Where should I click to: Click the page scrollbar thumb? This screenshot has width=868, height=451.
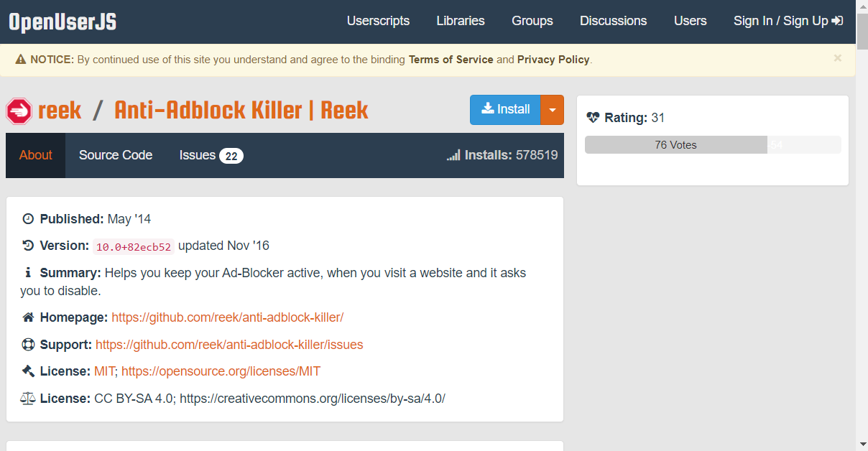862,31
